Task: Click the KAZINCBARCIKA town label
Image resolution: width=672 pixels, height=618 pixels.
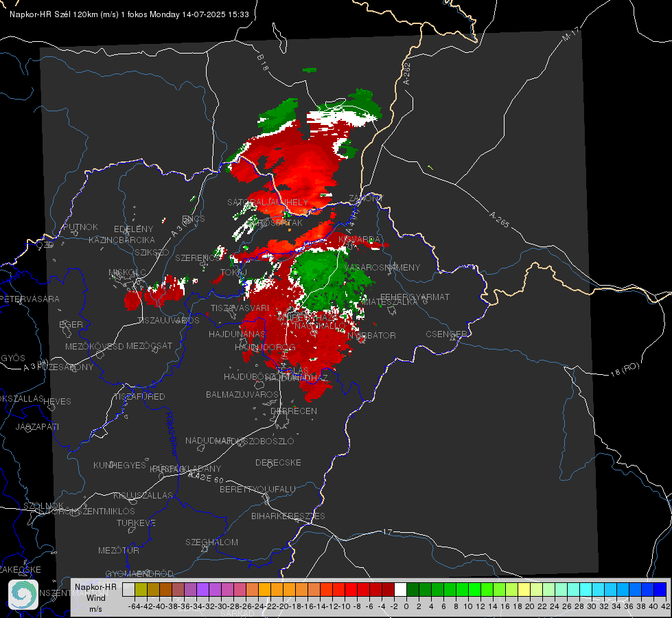Action: 121,240
